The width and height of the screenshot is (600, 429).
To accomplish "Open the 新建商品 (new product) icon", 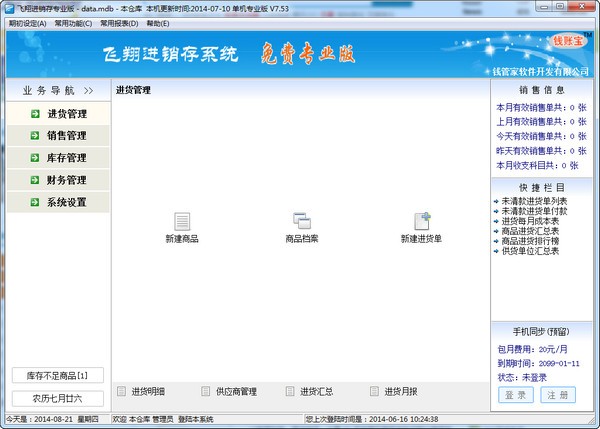I will [x=182, y=222].
